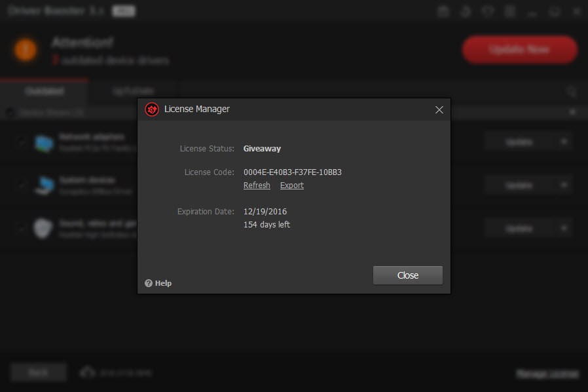588x392 pixels.
Task: Click the Driver Booster logo in License Manager
Action: (152, 109)
